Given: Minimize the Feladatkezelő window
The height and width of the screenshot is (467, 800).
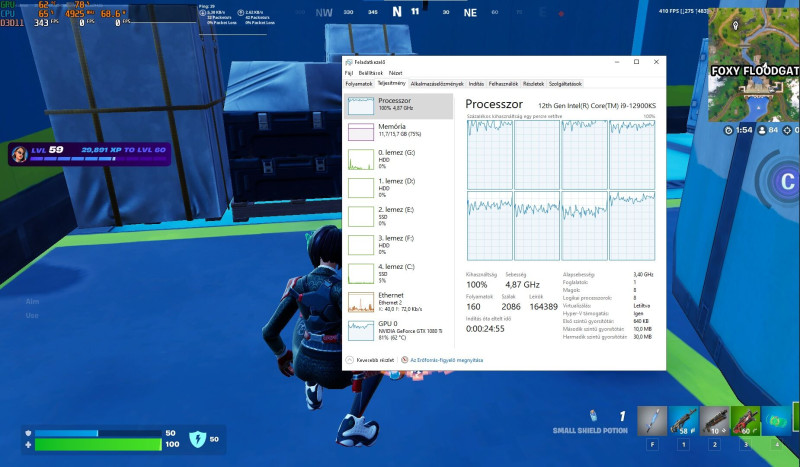Looking at the screenshot, I should (617, 62).
